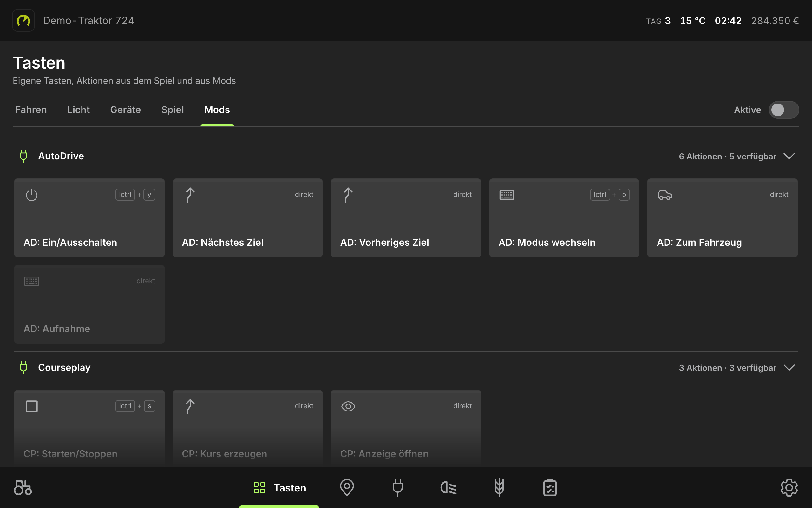Toggle the Aktive filter switch

(784, 110)
